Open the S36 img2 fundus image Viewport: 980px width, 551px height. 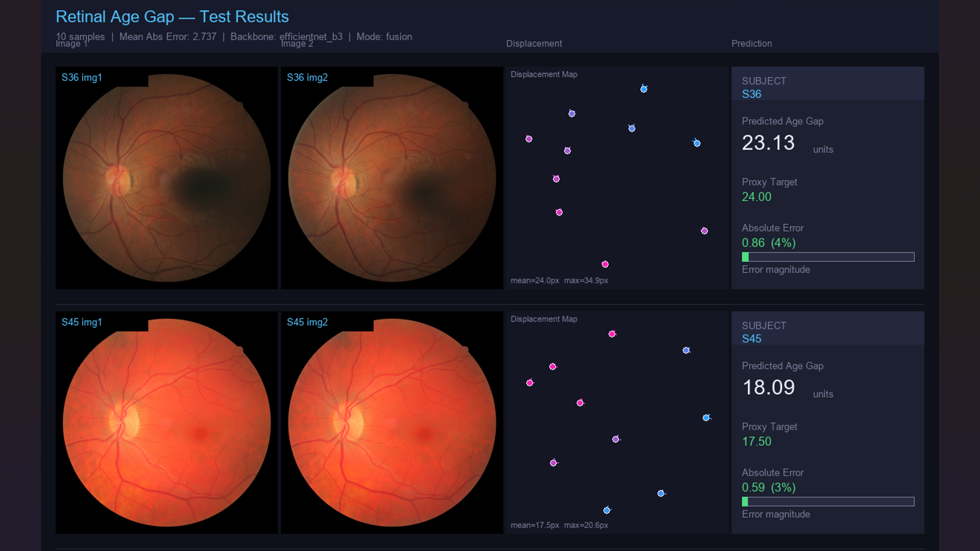[x=392, y=178]
